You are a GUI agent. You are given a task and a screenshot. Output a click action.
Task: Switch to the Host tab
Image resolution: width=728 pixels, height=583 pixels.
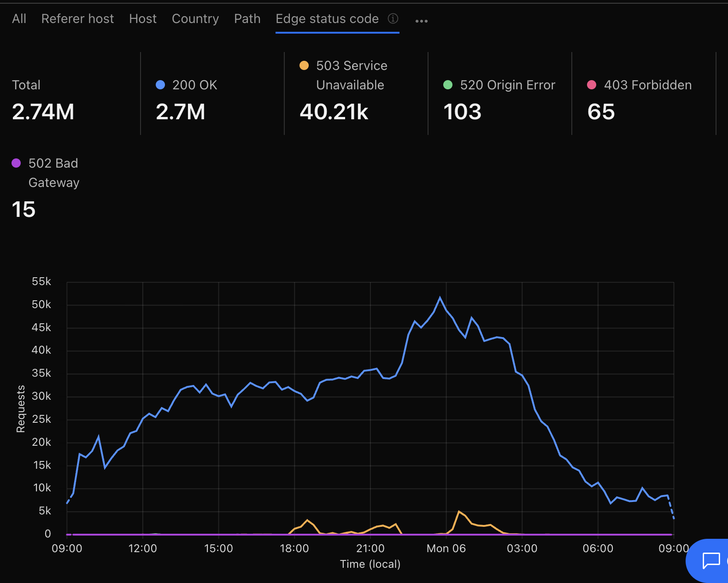pyautogui.click(x=143, y=19)
